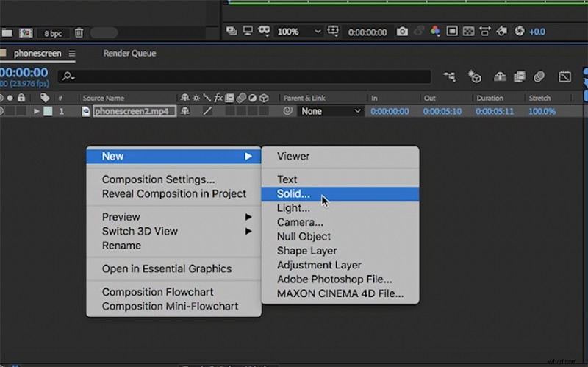This screenshot has width=588, height=367.
Task: Click the lock column header icon
Action: pos(21,98)
